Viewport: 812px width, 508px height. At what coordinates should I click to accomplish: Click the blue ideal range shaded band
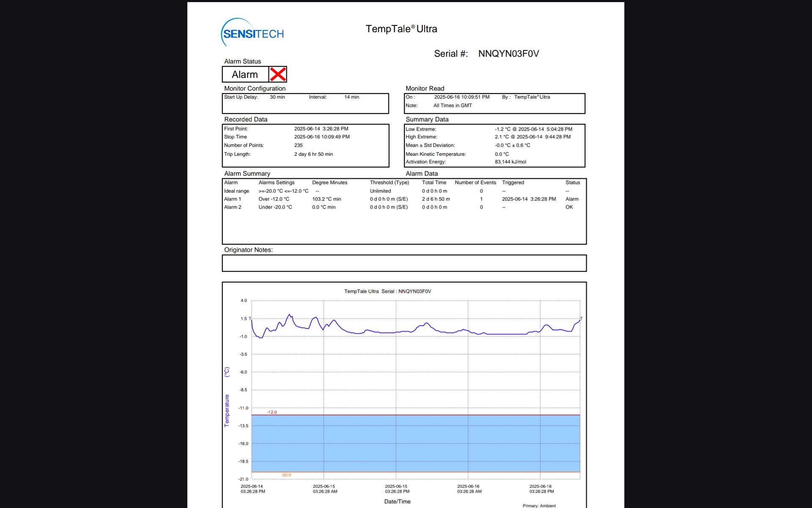(416, 443)
